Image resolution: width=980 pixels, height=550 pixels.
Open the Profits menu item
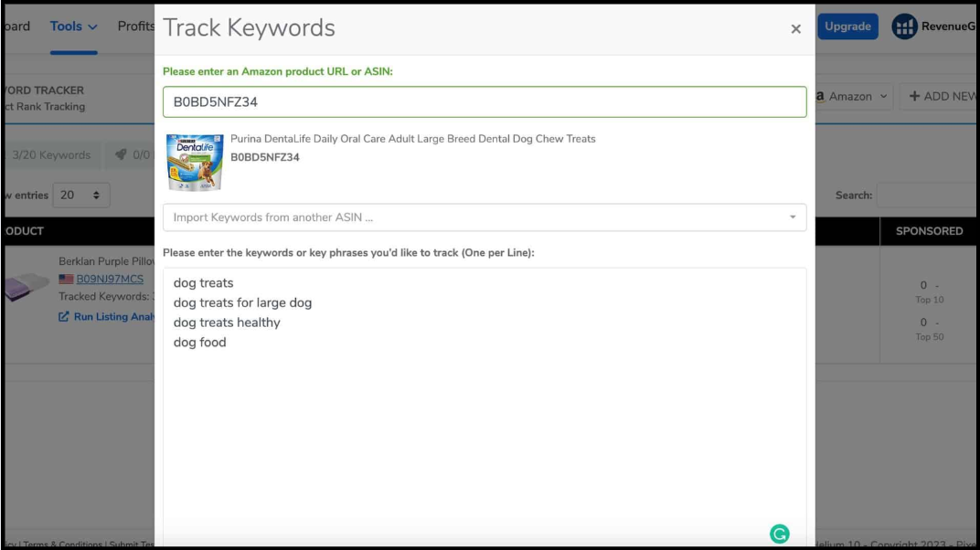coord(135,26)
